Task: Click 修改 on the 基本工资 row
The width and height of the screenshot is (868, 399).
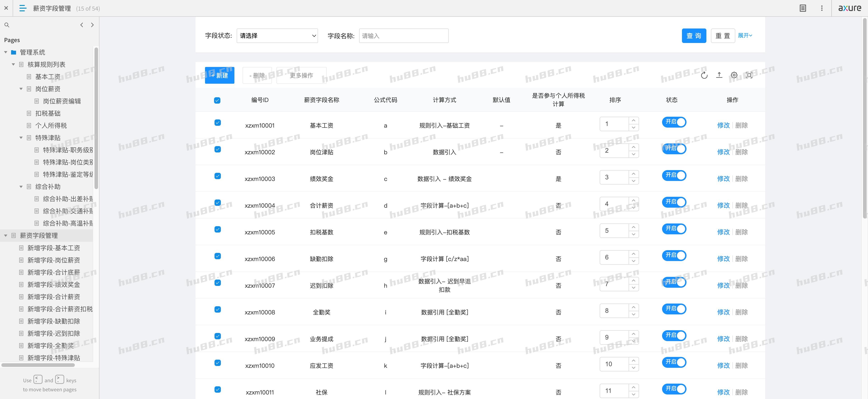Action: pos(723,125)
